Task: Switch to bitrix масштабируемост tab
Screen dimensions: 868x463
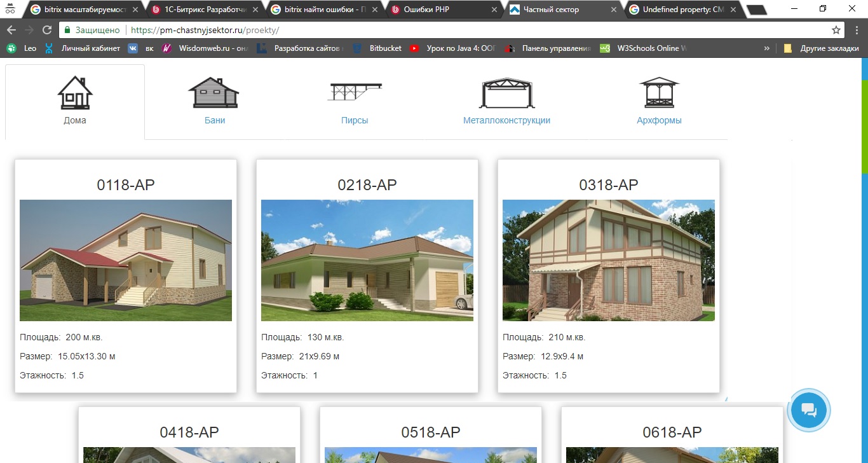Action: coord(83,10)
